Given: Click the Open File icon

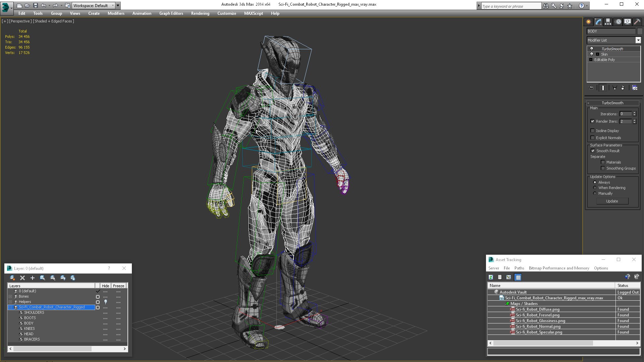Looking at the screenshot, I should tap(28, 5).
